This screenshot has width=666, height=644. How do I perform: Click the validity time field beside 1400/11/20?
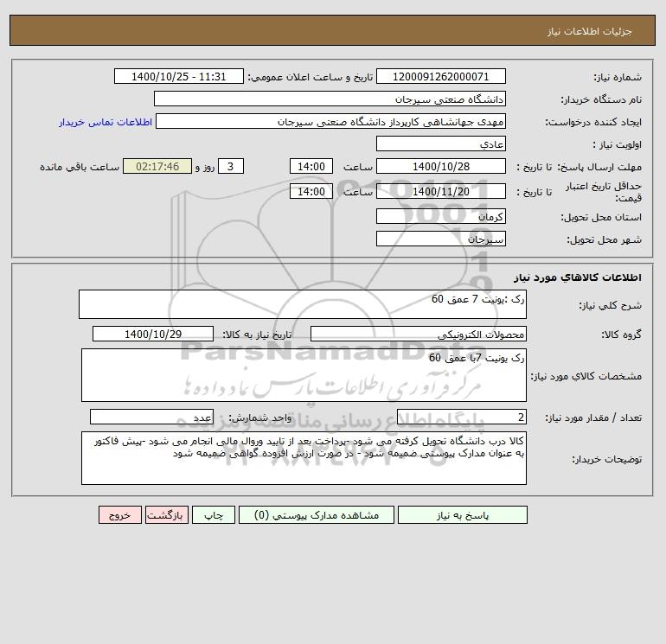tap(311, 191)
